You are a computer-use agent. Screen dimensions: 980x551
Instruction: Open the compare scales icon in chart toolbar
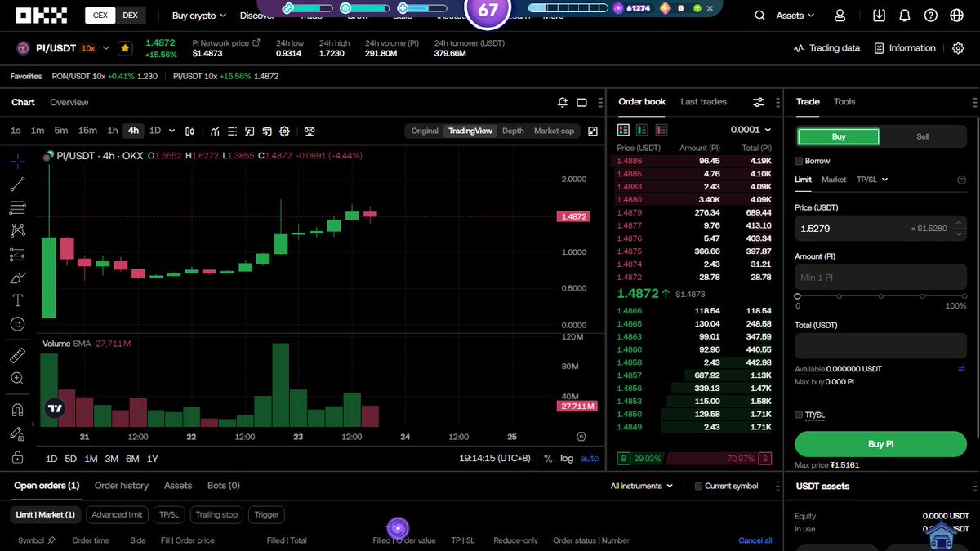pos(310,131)
